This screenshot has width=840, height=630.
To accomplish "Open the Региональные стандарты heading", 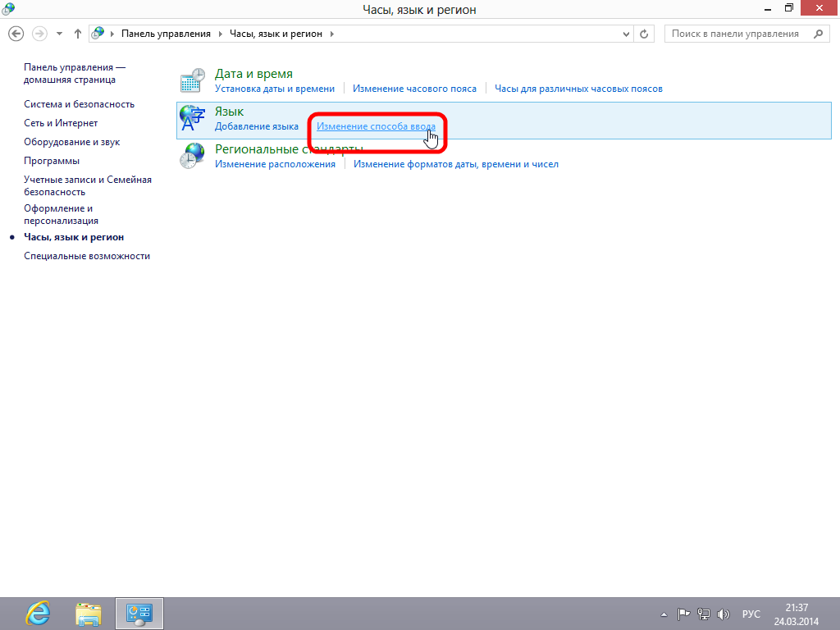I will 289,149.
